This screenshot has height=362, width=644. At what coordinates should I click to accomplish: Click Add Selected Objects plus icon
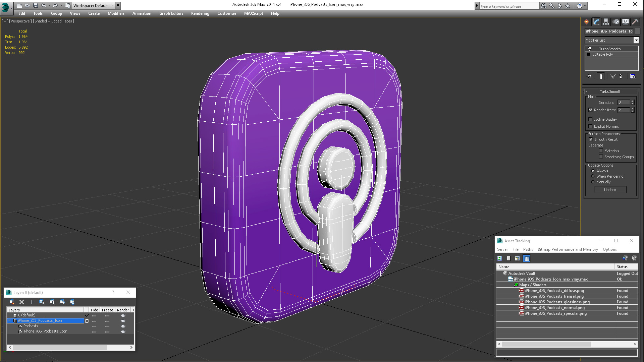tap(32, 302)
